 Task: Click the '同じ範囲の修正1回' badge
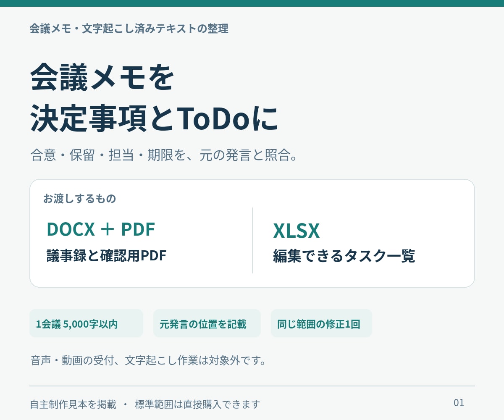pyautogui.click(x=321, y=323)
